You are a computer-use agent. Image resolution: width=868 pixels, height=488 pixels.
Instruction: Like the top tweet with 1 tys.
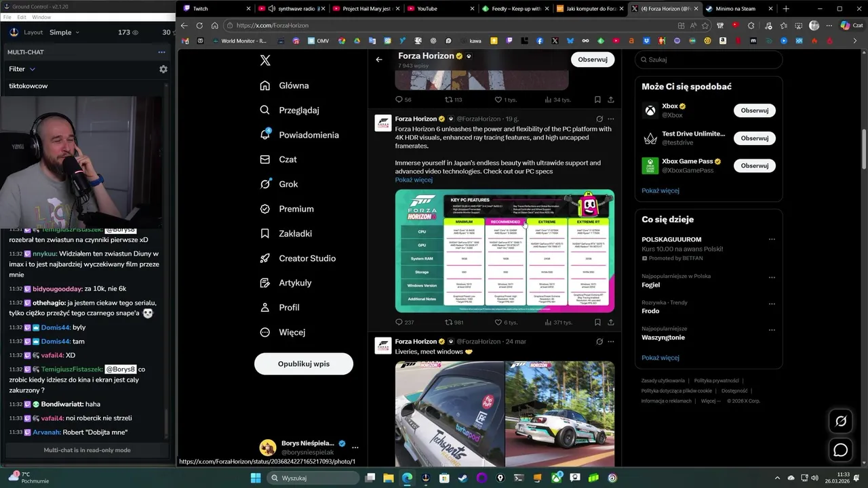point(506,100)
